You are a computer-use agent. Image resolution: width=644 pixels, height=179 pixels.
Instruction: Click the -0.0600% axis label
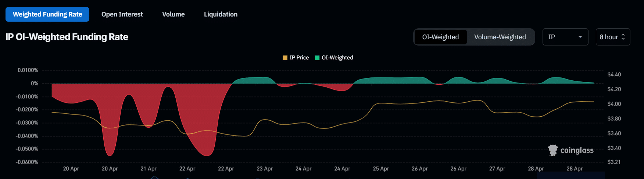(x=27, y=162)
